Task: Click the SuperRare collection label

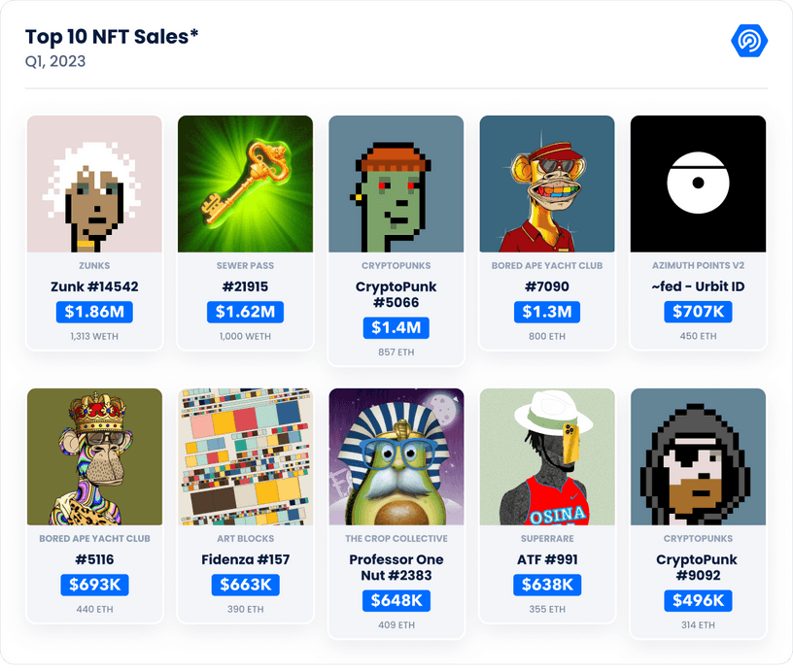Action: tap(547, 539)
